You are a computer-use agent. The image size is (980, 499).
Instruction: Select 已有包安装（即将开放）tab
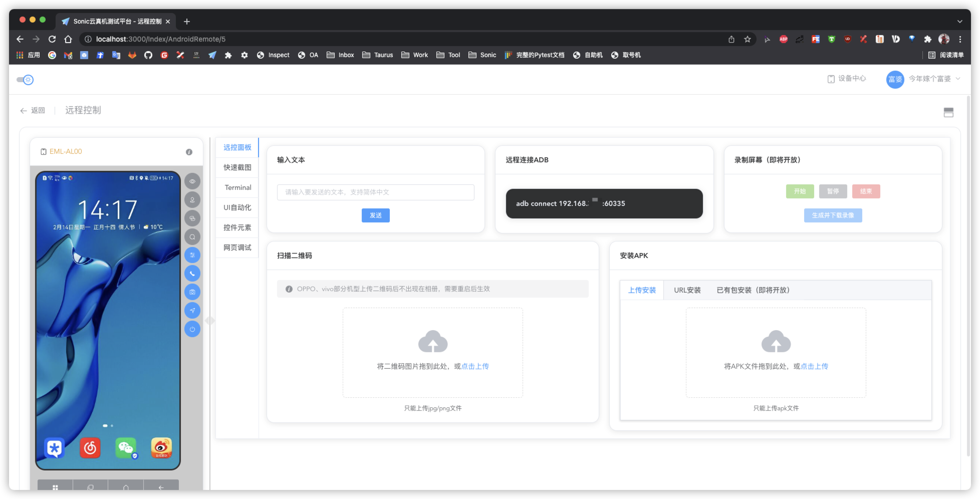pos(753,290)
